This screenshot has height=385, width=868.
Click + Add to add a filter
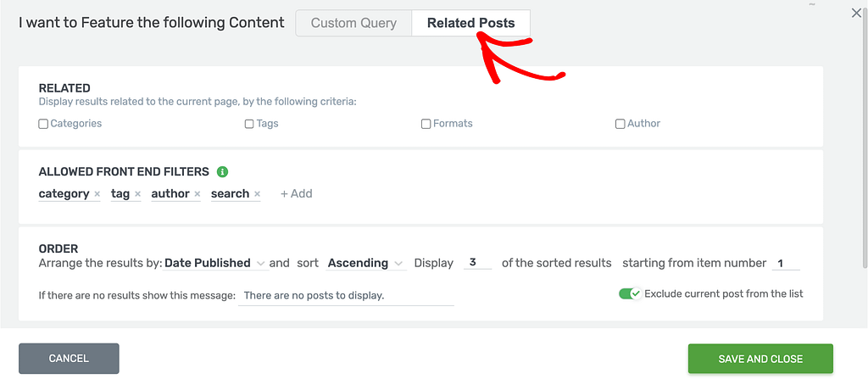pos(296,194)
